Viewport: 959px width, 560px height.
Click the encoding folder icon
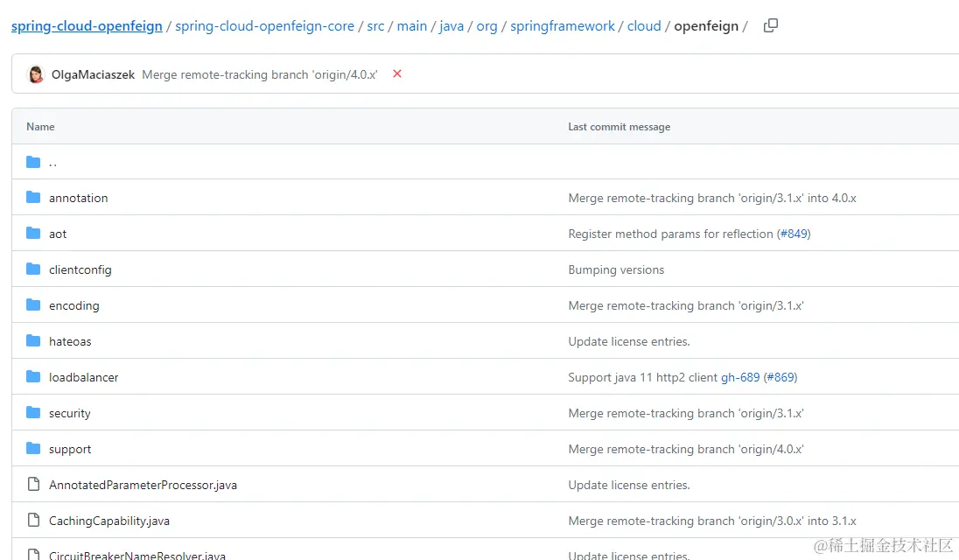(x=33, y=305)
